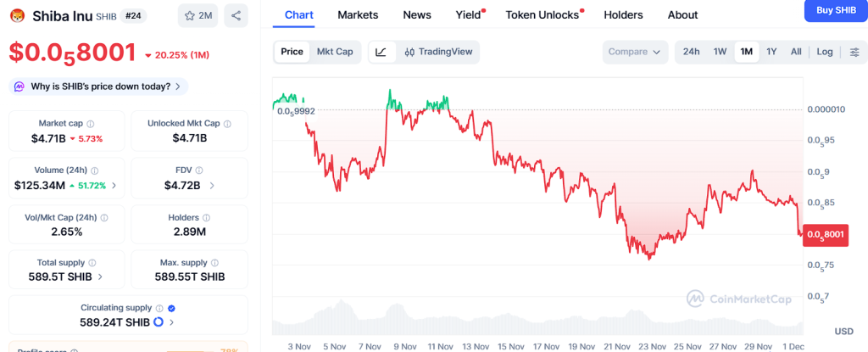Add SHIB to watchlist with star button

click(199, 15)
